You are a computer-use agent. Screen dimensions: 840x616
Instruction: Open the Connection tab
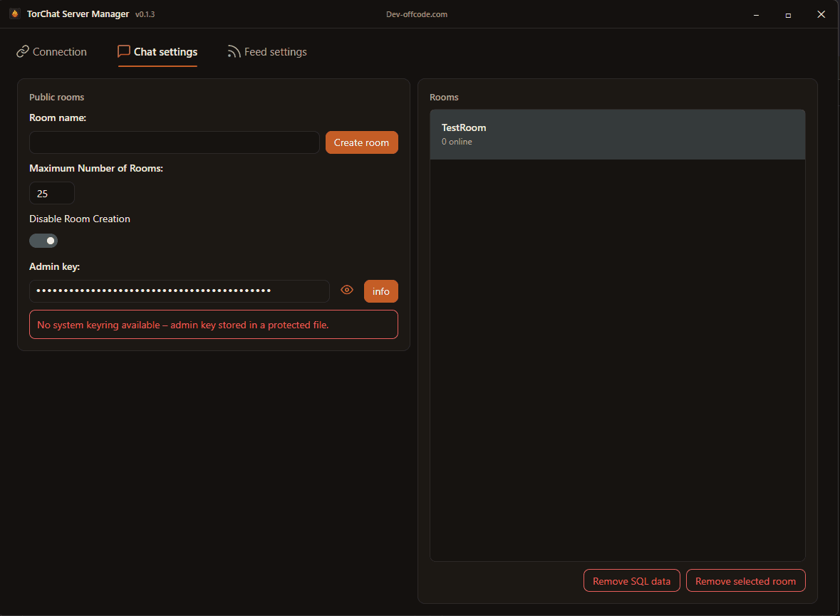coord(51,52)
